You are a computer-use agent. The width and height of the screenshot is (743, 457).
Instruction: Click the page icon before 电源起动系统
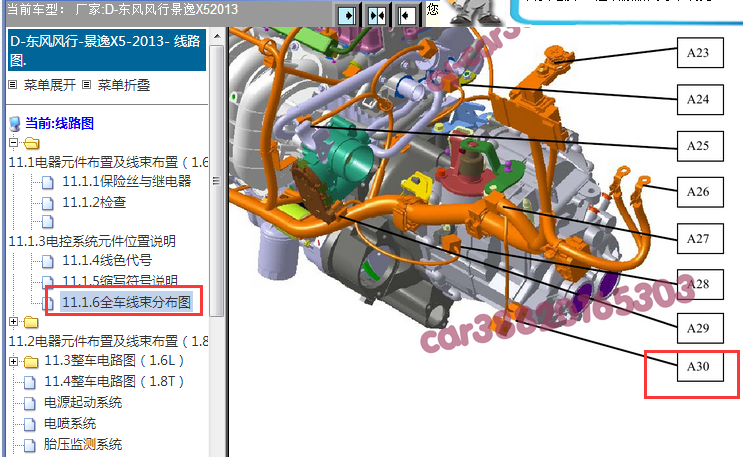pos(29,403)
